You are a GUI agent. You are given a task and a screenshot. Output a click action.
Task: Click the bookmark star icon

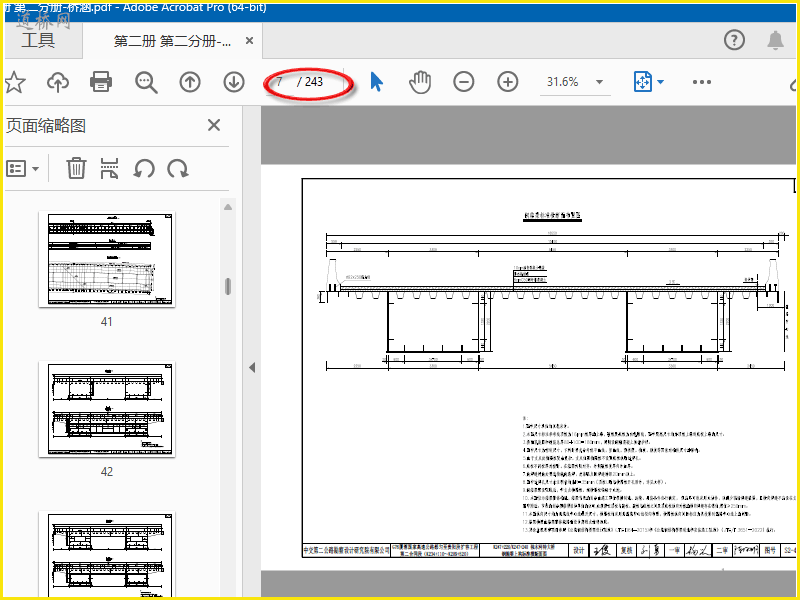(15, 82)
